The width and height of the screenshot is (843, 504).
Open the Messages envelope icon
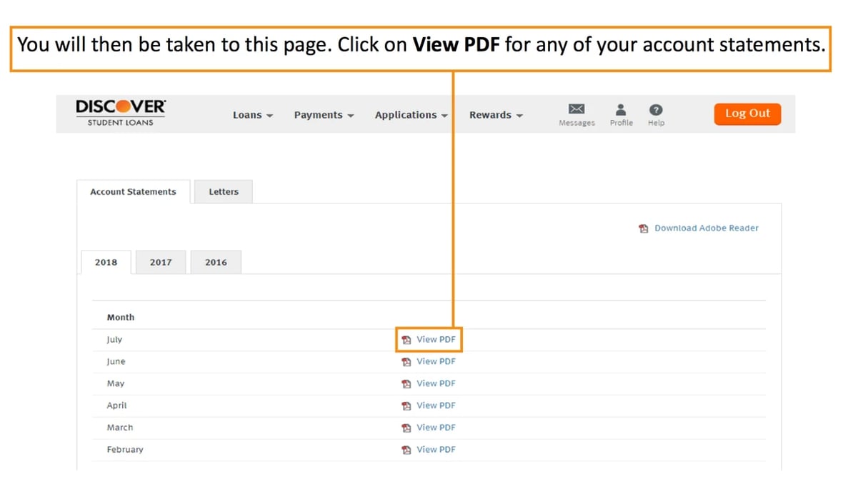point(577,109)
